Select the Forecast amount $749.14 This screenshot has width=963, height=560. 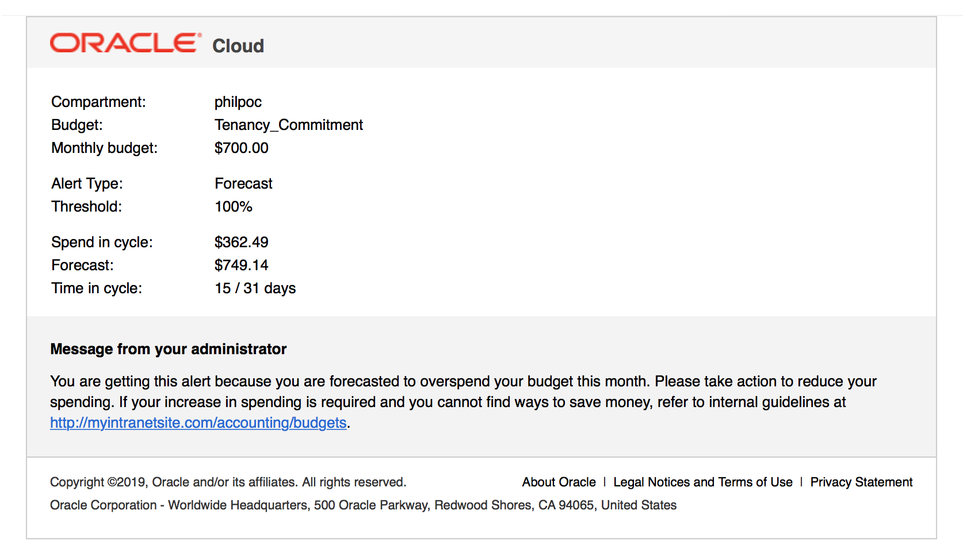[x=241, y=265]
